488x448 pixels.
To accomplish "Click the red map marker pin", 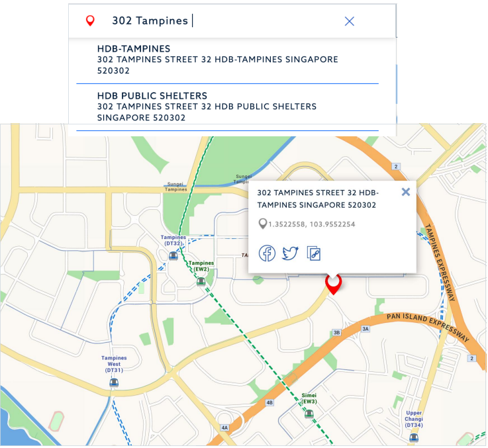I will [333, 285].
